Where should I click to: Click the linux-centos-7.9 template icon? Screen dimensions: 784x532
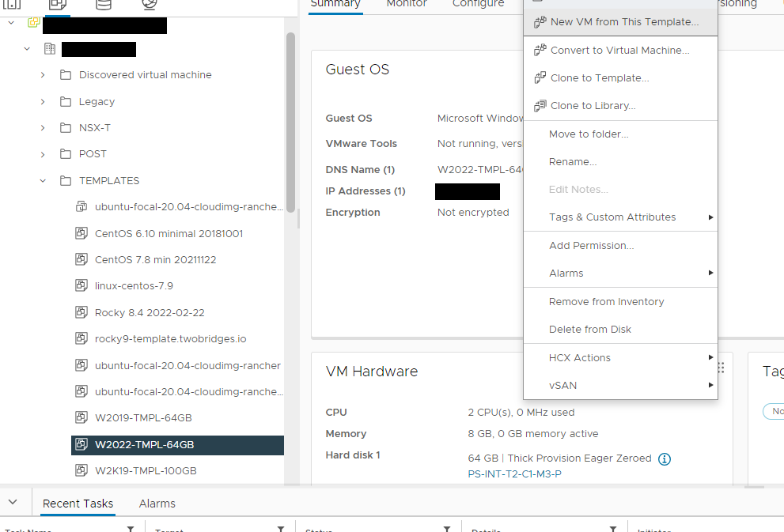coord(81,285)
